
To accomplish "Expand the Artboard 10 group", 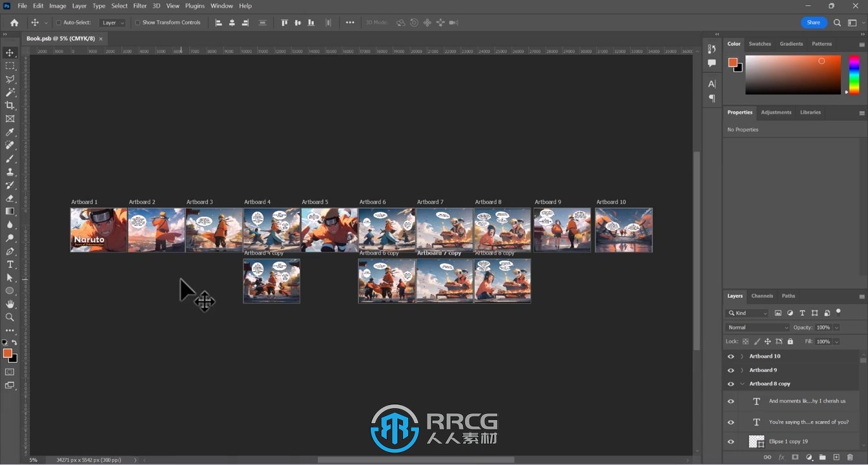I will (742, 356).
